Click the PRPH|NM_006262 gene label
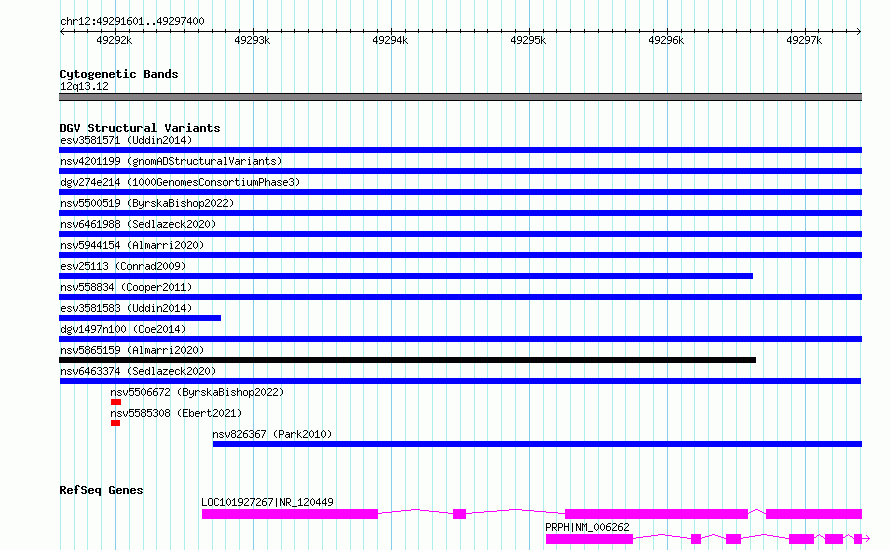This screenshot has height=550, width=890. [x=587, y=527]
